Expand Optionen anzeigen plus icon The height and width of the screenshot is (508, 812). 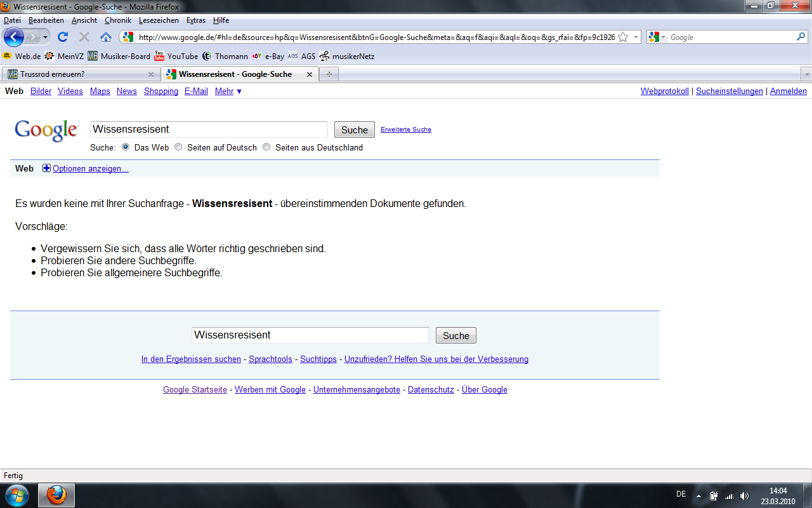point(46,168)
